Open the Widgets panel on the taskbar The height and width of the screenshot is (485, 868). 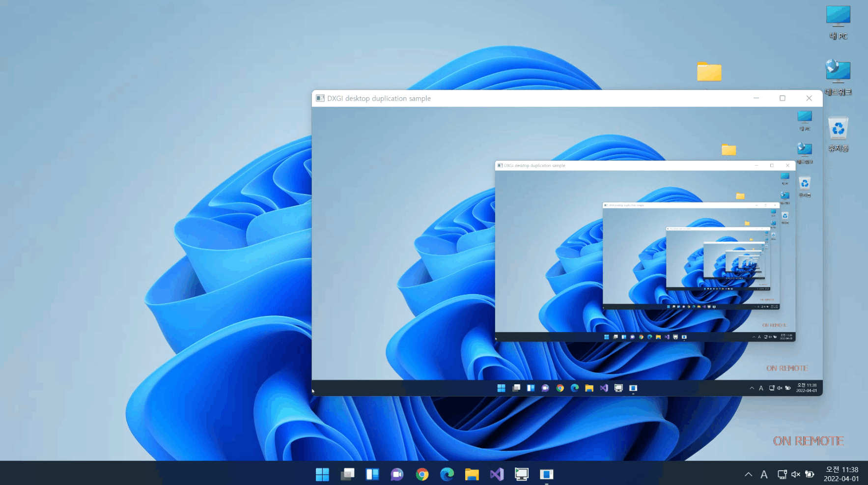point(372,474)
